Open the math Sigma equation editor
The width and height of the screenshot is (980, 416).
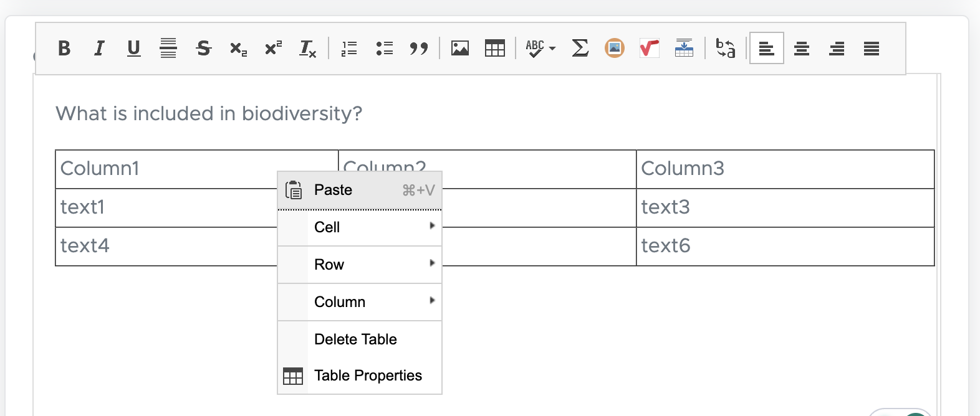pos(580,48)
